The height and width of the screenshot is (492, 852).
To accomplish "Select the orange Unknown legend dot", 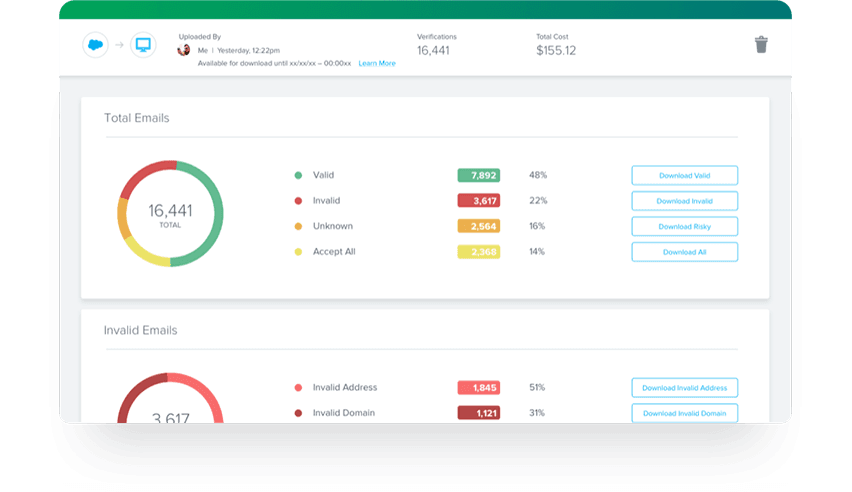I will click(x=298, y=226).
